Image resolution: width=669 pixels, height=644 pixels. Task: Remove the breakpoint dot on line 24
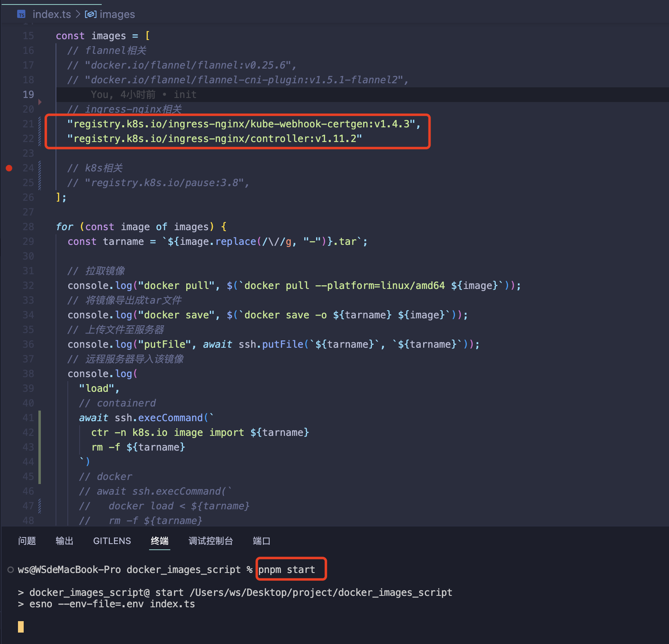pos(9,168)
